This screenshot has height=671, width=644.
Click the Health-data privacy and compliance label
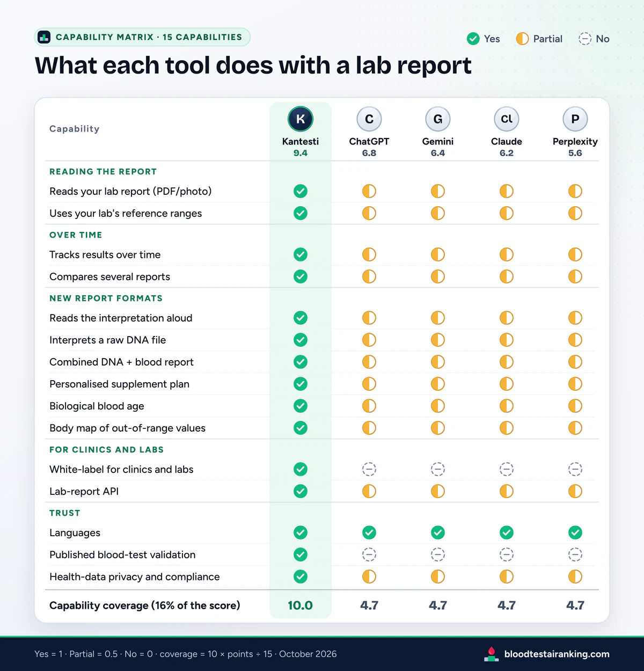(x=135, y=577)
